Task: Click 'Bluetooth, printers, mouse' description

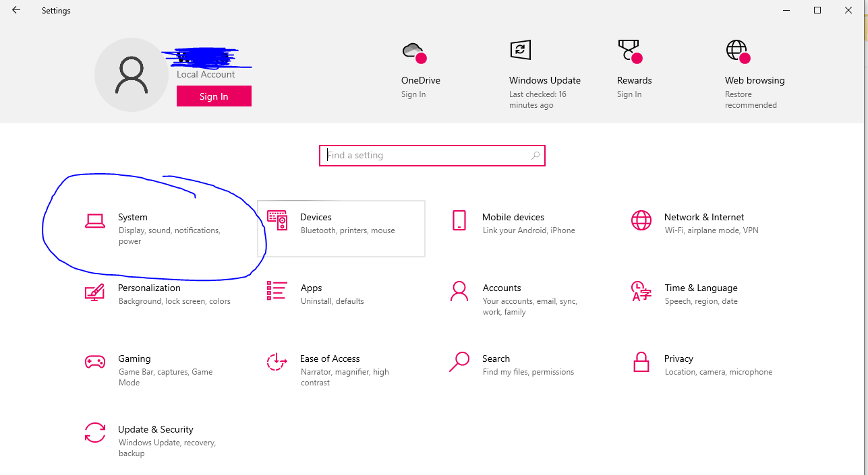Action: click(348, 230)
